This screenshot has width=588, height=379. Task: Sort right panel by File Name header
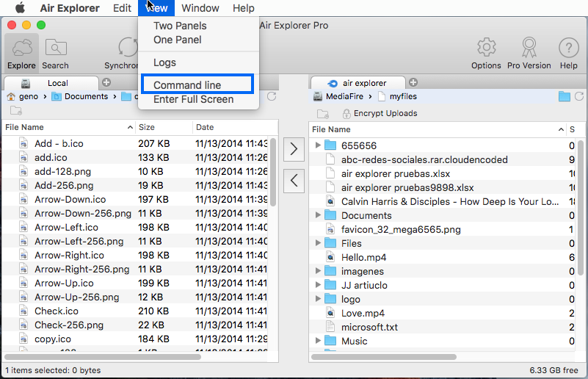[x=438, y=129]
